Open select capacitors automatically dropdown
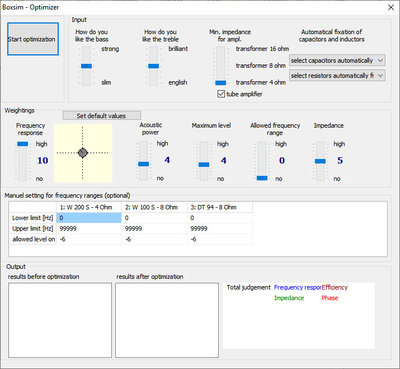 [x=337, y=61]
